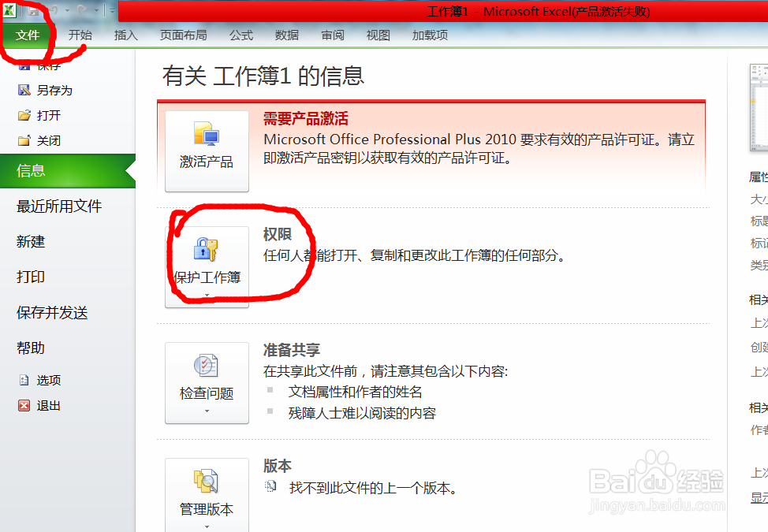Switch to the 审阅 ribbon tab

coord(332,35)
